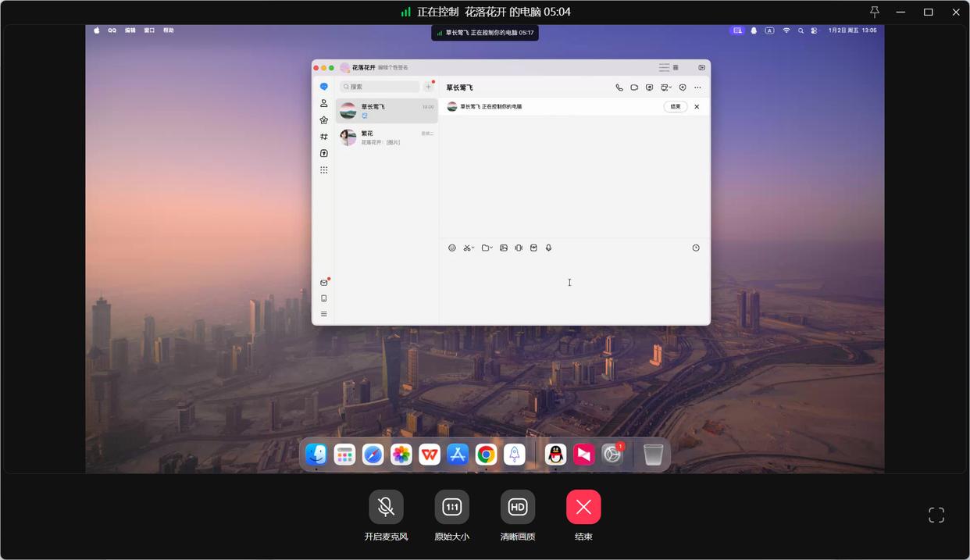Start a video call with 草长莺飞
The width and height of the screenshot is (970, 560).
point(634,87)
